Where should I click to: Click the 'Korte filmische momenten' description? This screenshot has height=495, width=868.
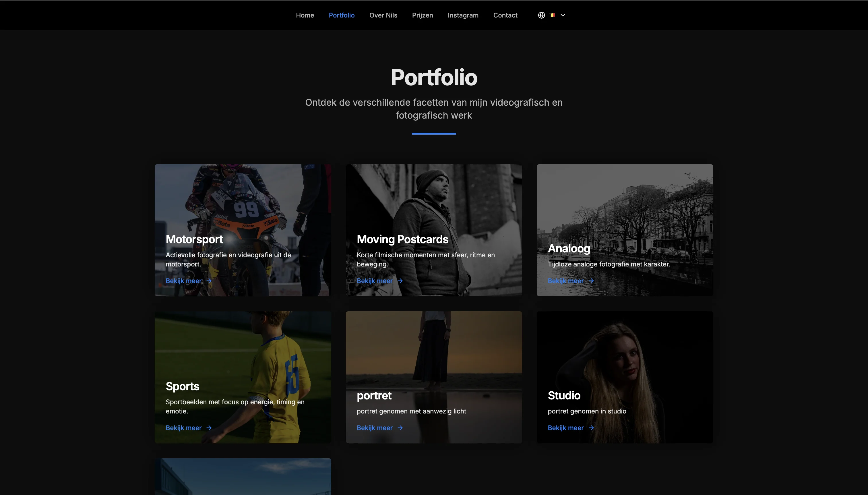pos(425,259)
